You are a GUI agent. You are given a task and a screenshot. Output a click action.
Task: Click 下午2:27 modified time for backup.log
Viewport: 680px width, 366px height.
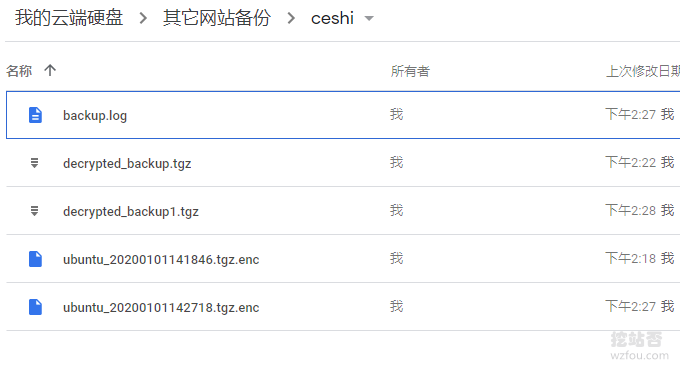click(631, 114)
